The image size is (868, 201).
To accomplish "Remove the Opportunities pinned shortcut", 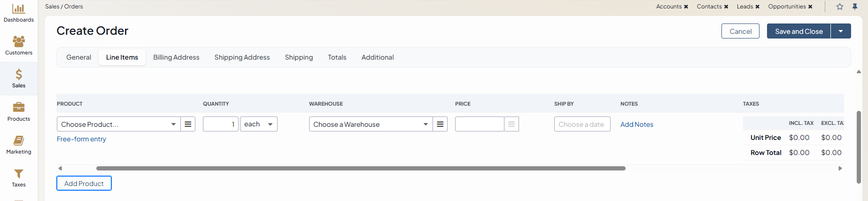I will tap(810, 7).
